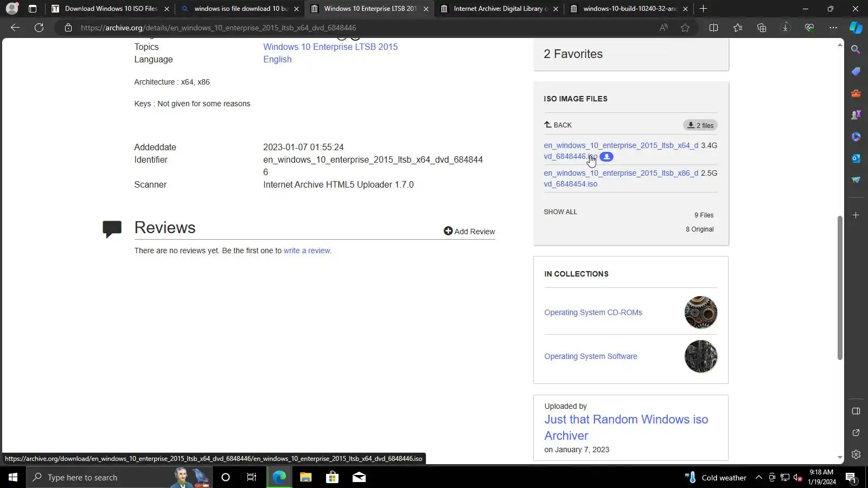
Task: Open Browser Essentials heart icon
Action: (x=809, y=28)
